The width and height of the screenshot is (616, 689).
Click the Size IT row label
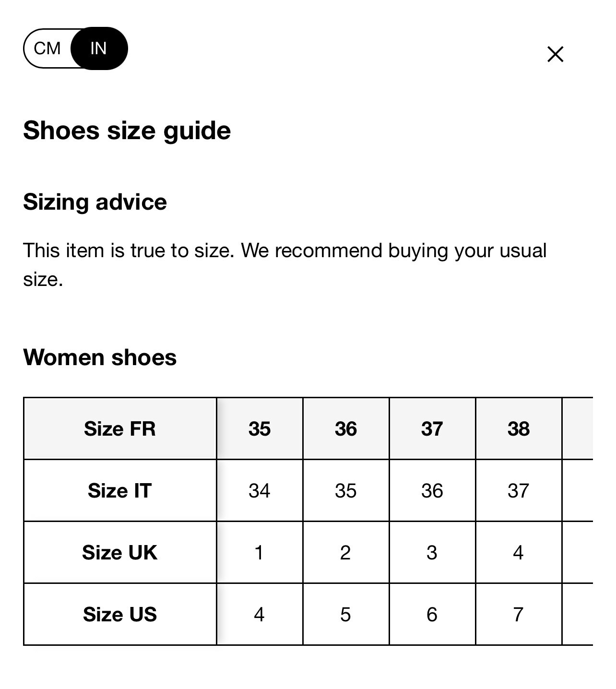point(120,490)
